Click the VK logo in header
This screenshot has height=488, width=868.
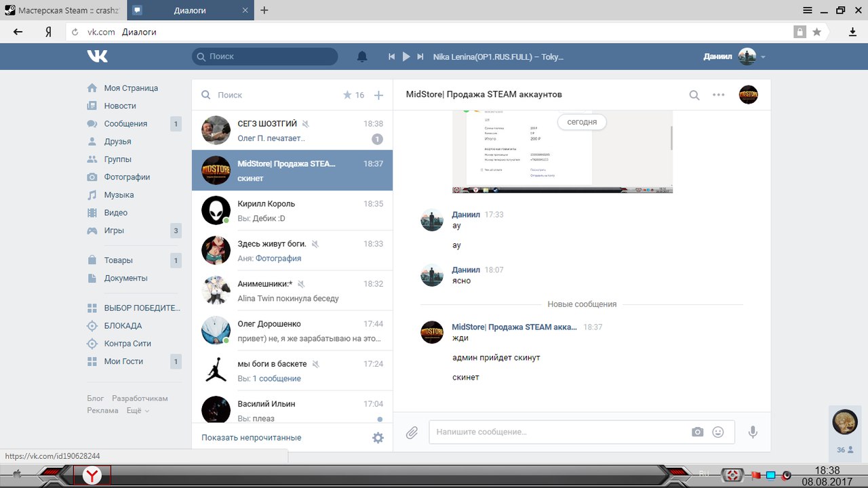click(97, 56)
